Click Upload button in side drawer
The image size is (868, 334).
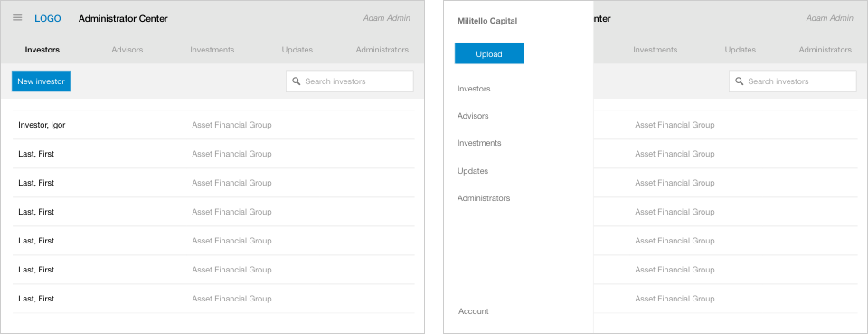coord(489,53)
